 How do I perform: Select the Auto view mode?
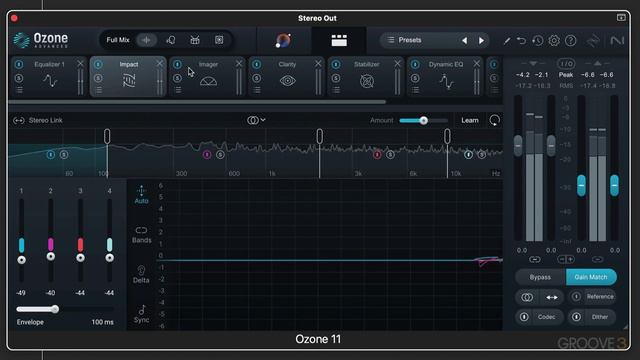[x=141, y=195]
